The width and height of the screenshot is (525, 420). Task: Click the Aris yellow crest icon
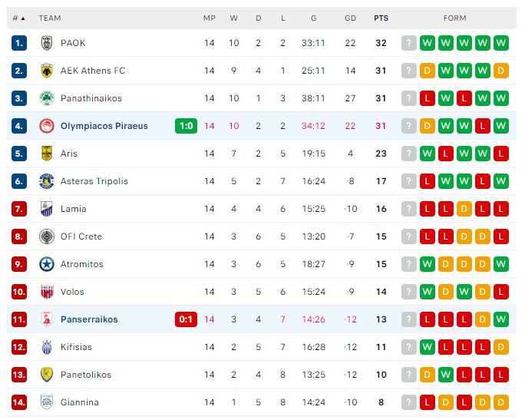pyautogui.click(x=46, y=154)
